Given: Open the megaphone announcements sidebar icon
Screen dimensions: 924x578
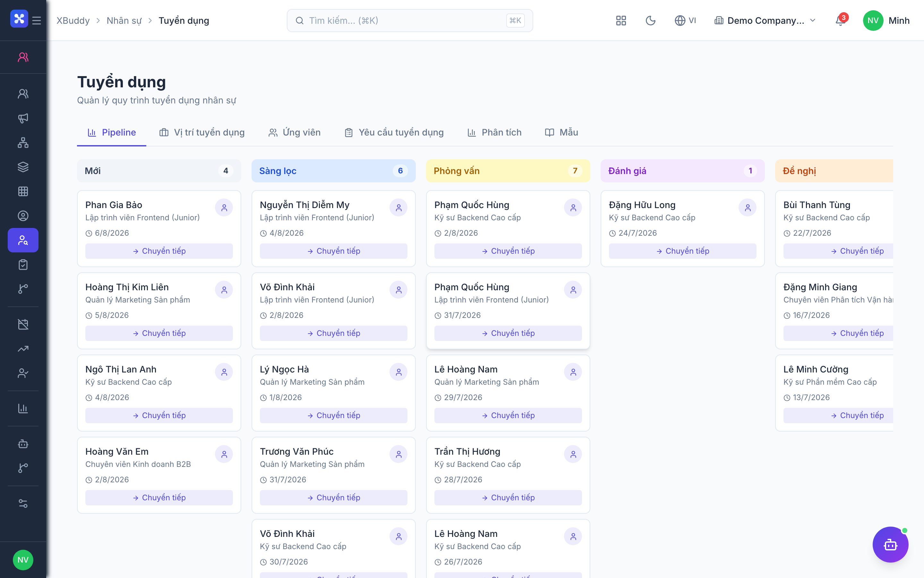Looking at the screenshot, I should (23, 118).
